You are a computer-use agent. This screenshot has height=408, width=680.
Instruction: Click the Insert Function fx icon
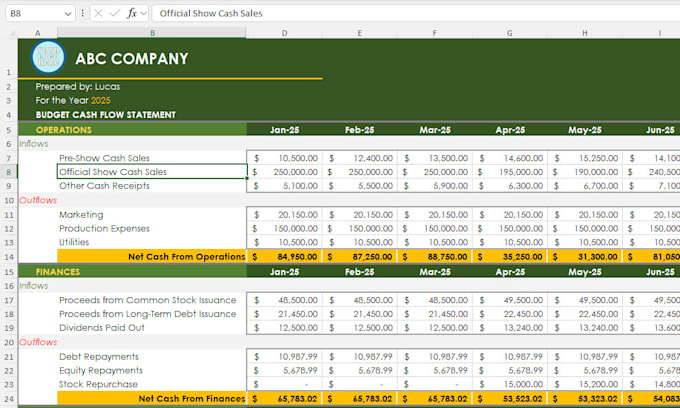[x=131, y=13]
